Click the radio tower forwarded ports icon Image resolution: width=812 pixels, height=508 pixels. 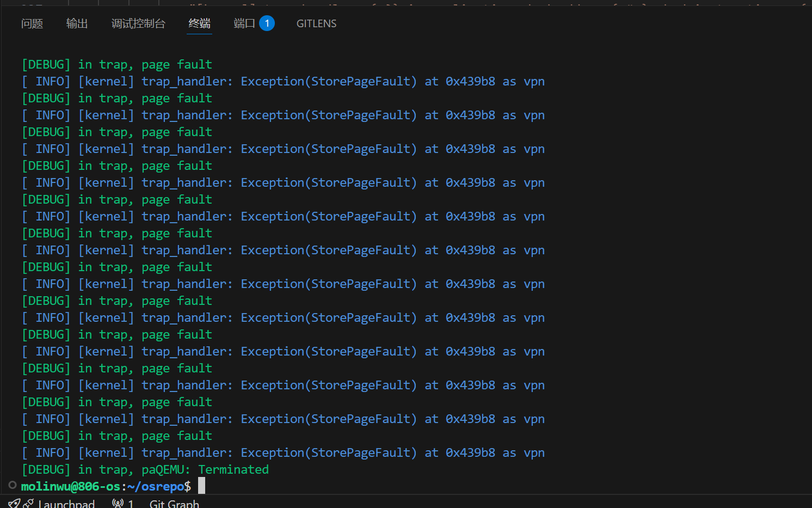tap(118, 504)
